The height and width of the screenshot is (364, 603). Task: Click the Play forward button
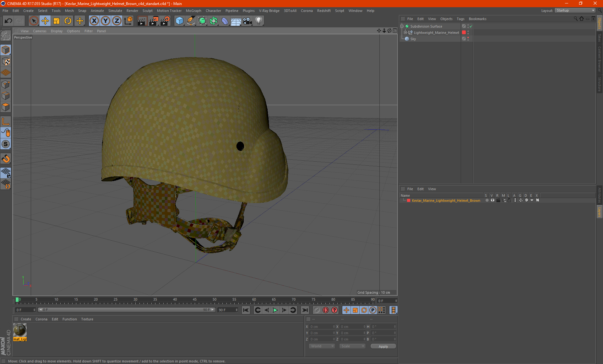pos(275,310)
